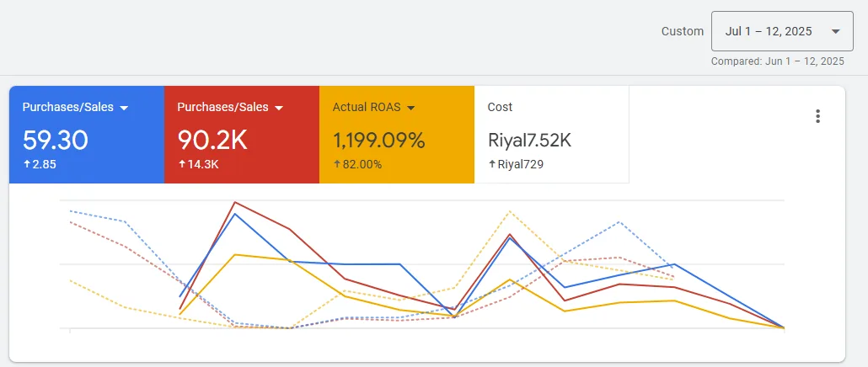Viewport: 868px width, 367px height.
Task: Open the Jul 1 – 12, 2025 date range dropdown
Action: click(x=782, y=31)
